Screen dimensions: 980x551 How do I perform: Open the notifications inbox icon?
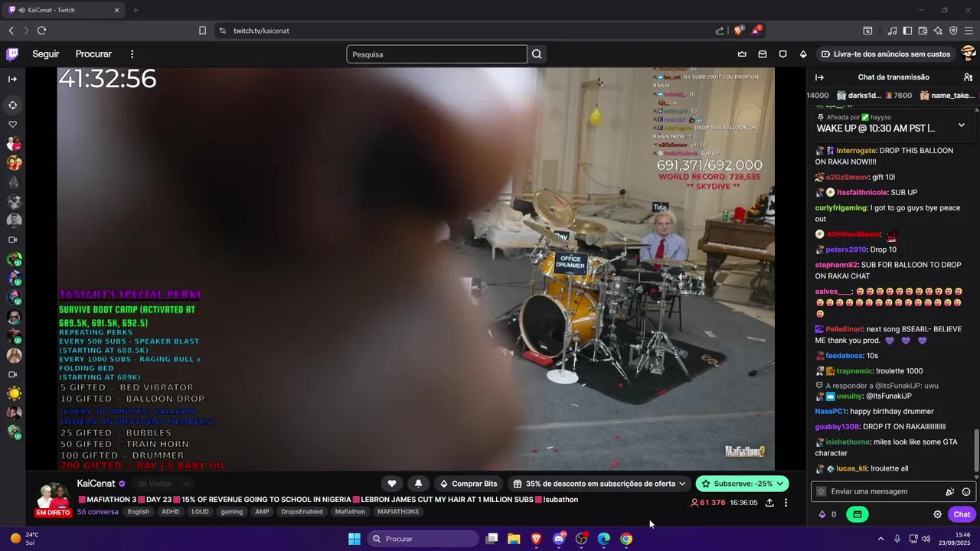click(x=763, y=54)
